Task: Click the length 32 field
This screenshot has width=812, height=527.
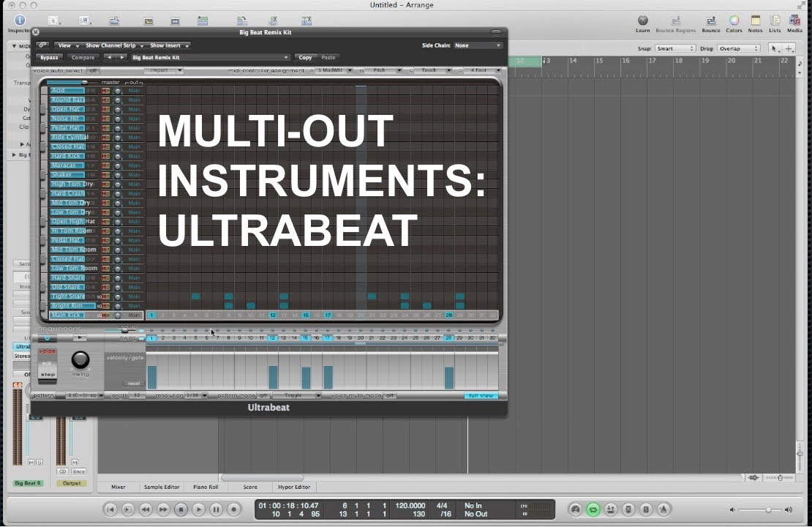Action: (138, 395)
